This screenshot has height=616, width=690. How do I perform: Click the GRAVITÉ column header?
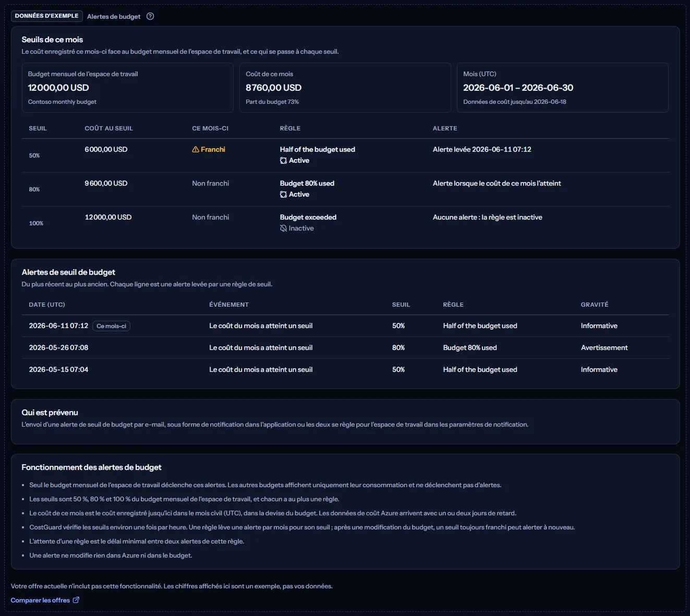pos(595,305)
